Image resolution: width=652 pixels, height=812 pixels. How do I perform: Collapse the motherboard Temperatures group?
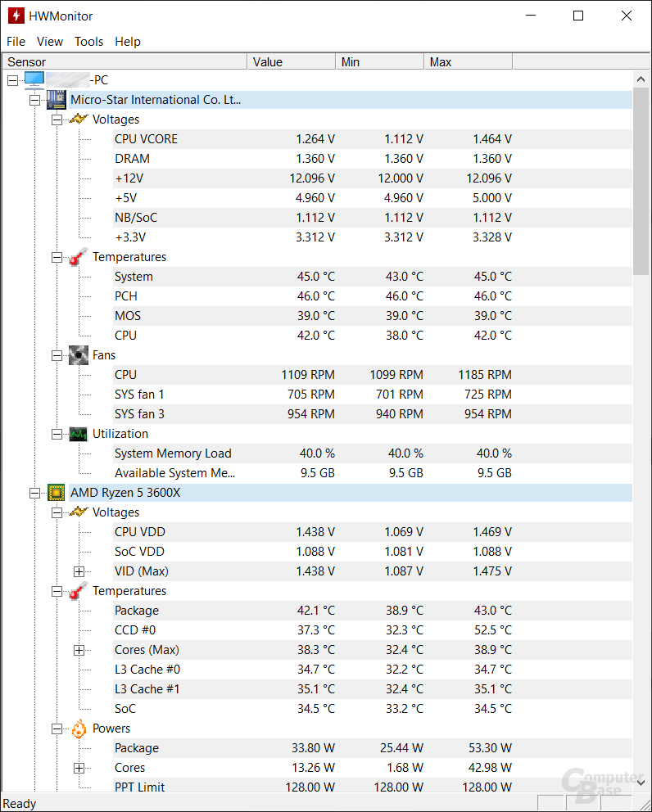pos(57,257)
